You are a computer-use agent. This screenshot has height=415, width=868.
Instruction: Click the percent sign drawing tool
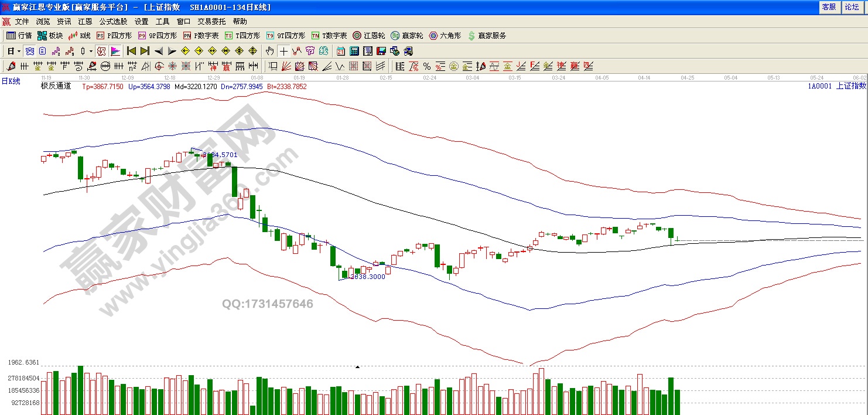(x=427, y=66)
